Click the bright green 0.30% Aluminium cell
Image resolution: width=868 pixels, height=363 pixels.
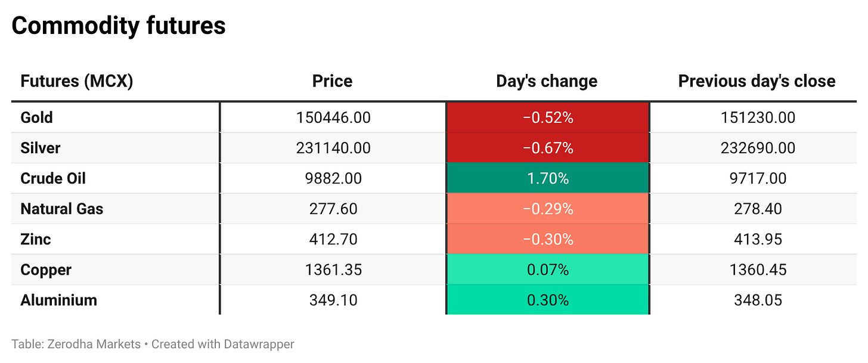click(548, 300)
